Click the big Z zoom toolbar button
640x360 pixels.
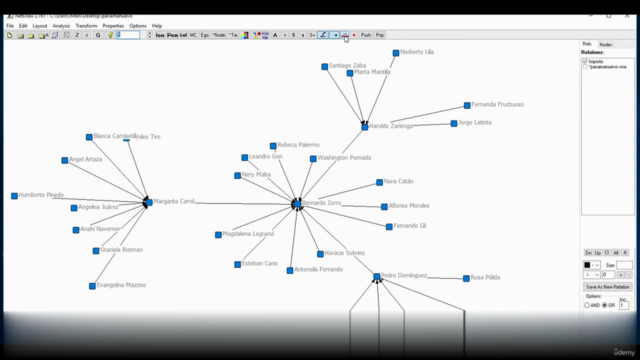(x=77, y=35)
